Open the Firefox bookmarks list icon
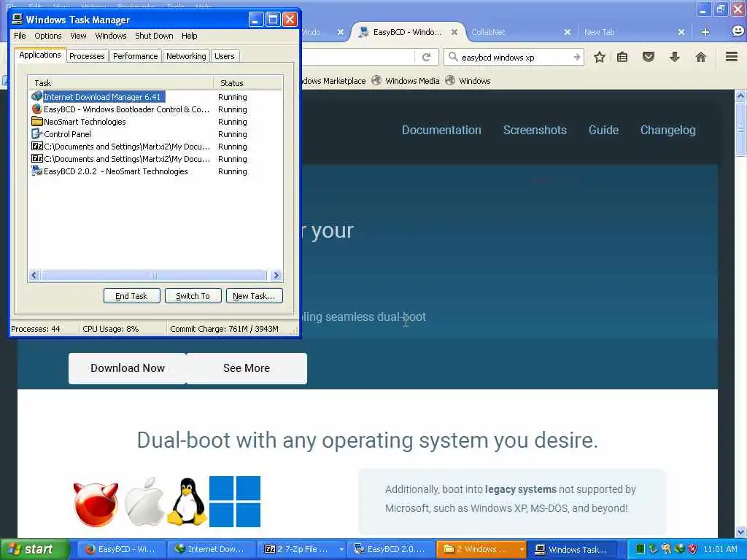 coord(622,57)
